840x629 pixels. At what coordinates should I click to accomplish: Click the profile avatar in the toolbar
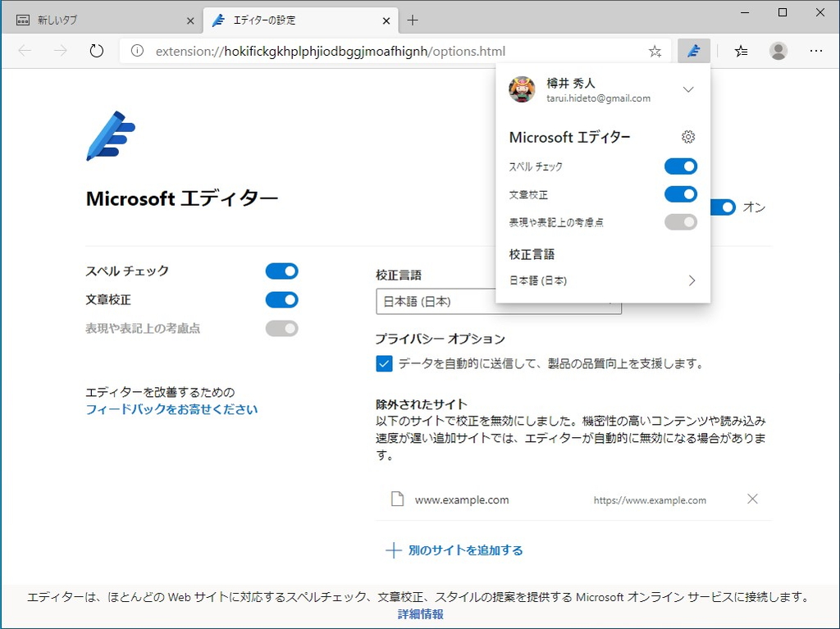tap(778, 50)
